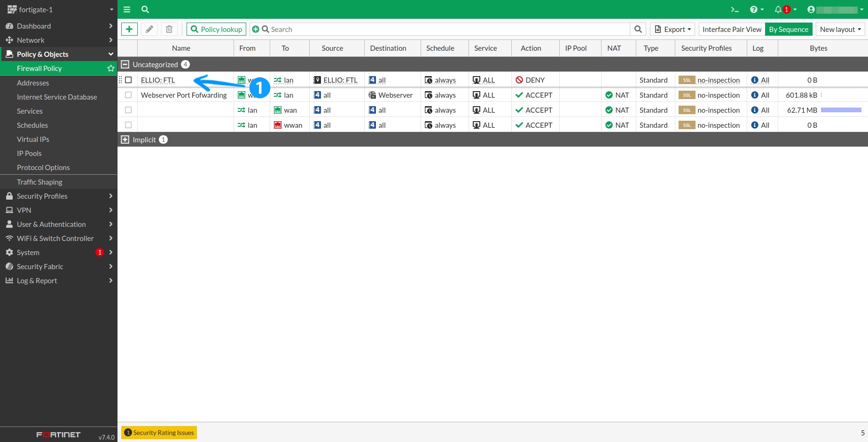Open the notifications bell icon
868x442 pixels.
778,9
